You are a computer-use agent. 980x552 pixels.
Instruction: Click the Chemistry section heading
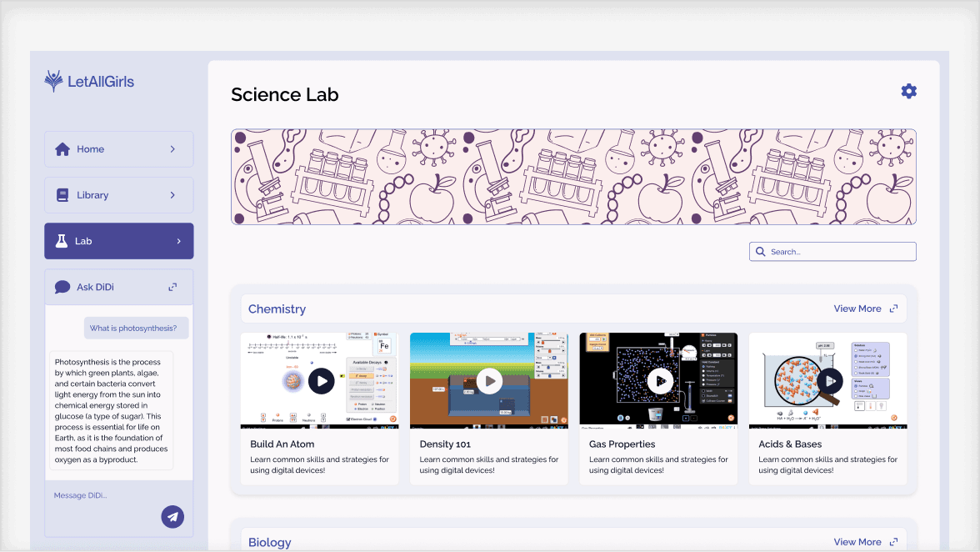(277, 309)
